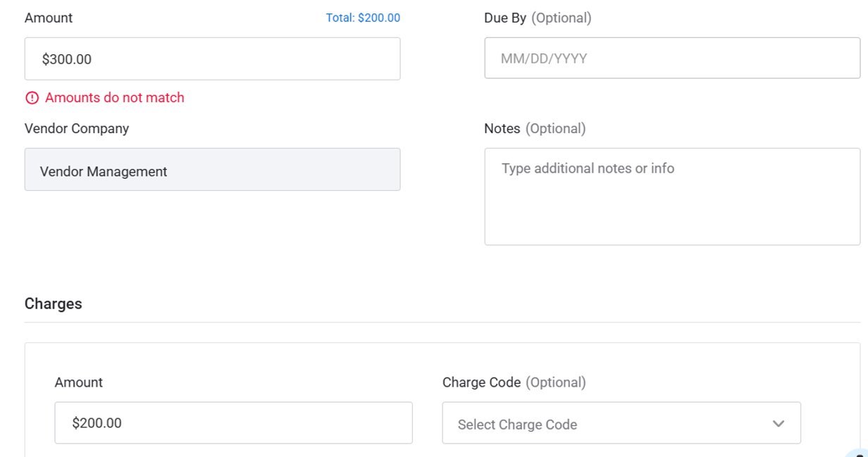Click the MM/DD/YYYY date field
868x457 pixels.
[x=672, y=58]
